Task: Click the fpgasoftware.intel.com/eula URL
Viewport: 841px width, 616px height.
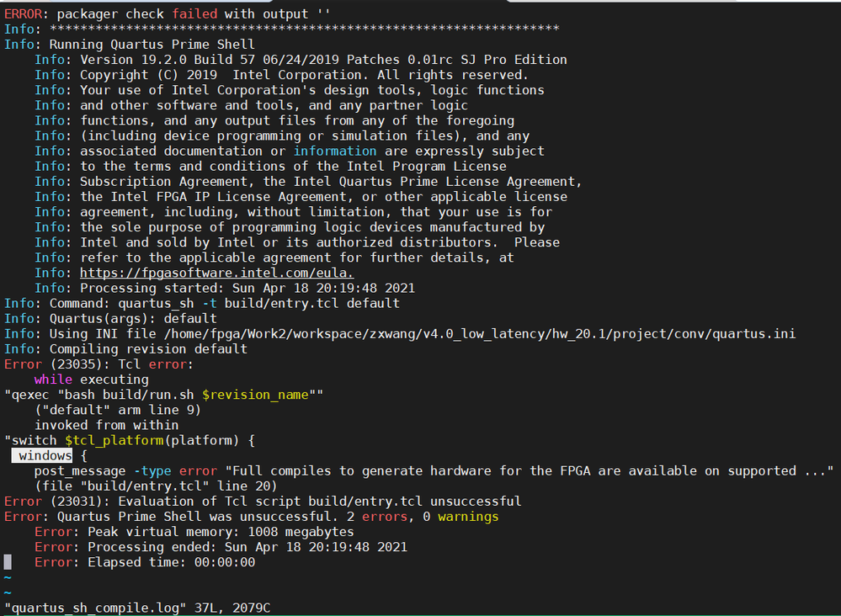Action: pyautogui.click(x=216, y=273)
